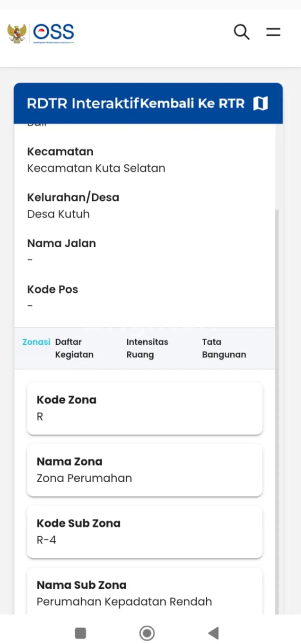The image size is (301, 644).
Task: Open the hamburger menu icon
Action: [273, 32]
